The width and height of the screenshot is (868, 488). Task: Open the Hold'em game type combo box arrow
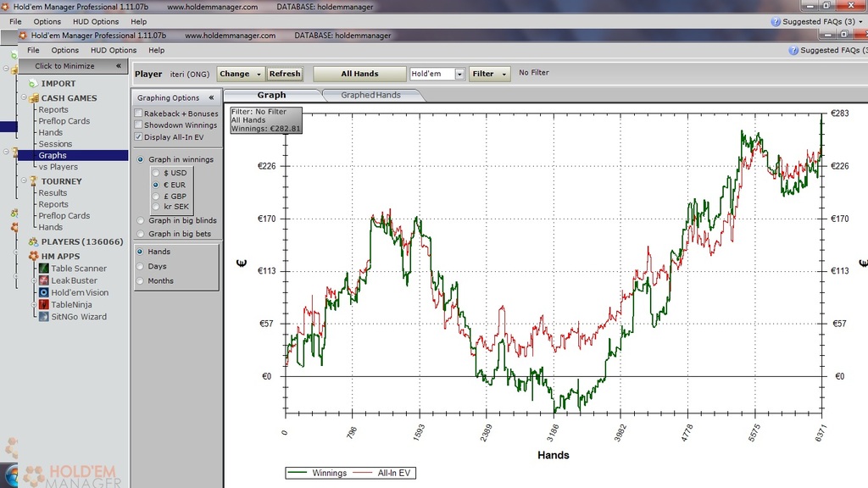459,75
